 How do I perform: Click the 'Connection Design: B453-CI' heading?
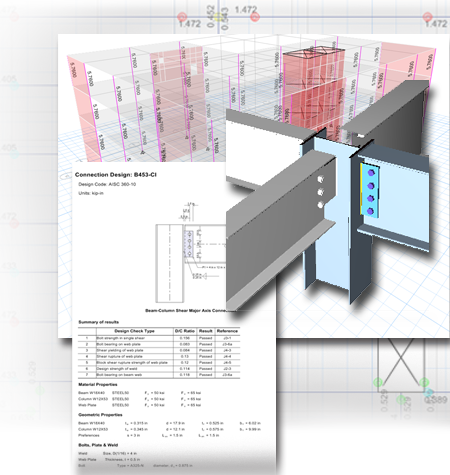coord(116,175)
